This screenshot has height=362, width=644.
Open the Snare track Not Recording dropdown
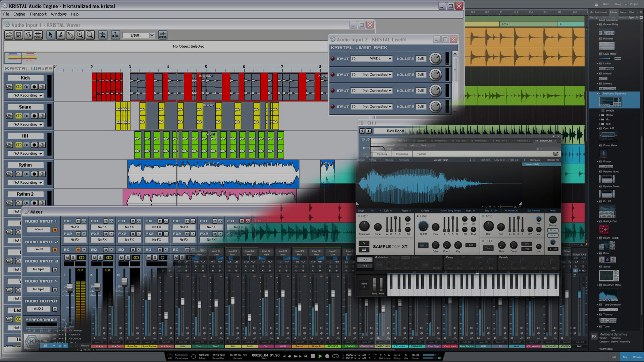click(25, 125)
